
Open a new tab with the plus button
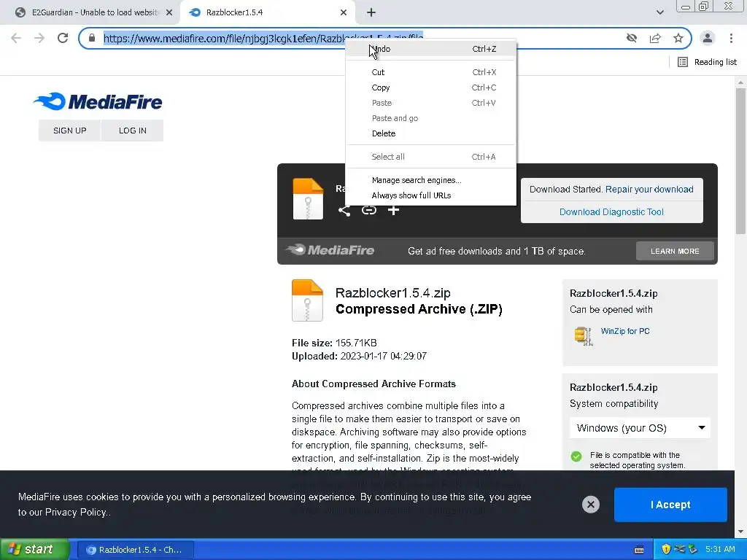(371, 13)
